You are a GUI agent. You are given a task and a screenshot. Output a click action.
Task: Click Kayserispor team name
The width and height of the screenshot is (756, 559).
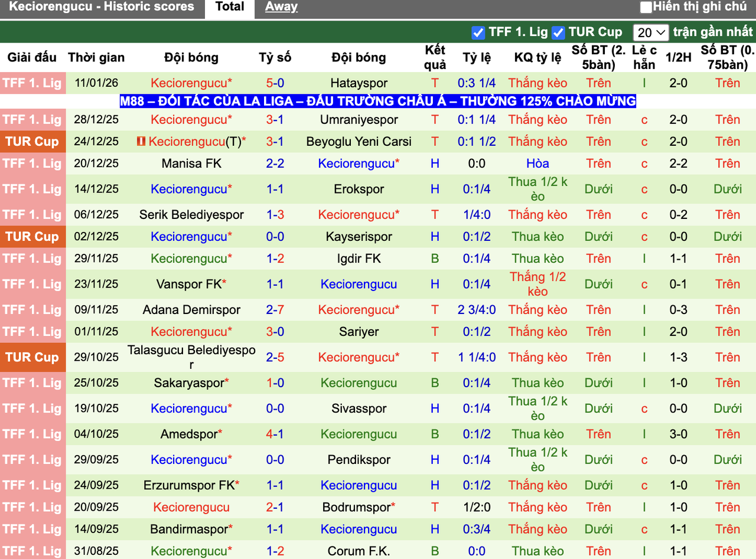[359, 237]
